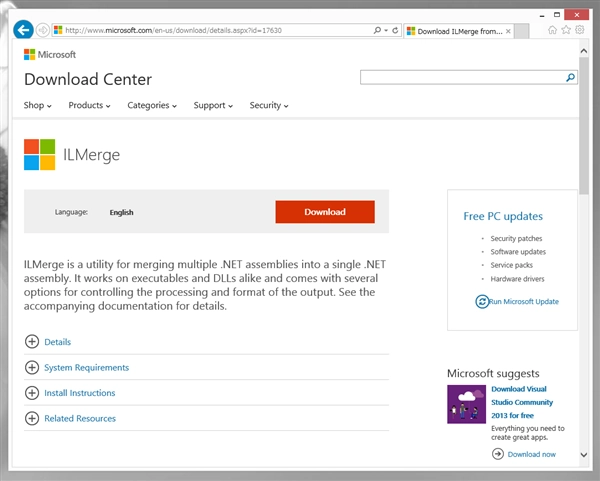Image resolution: width=600 pixels, height=481 pixels.
Task: Click the Software updates list item
Action: click(518, 252)
